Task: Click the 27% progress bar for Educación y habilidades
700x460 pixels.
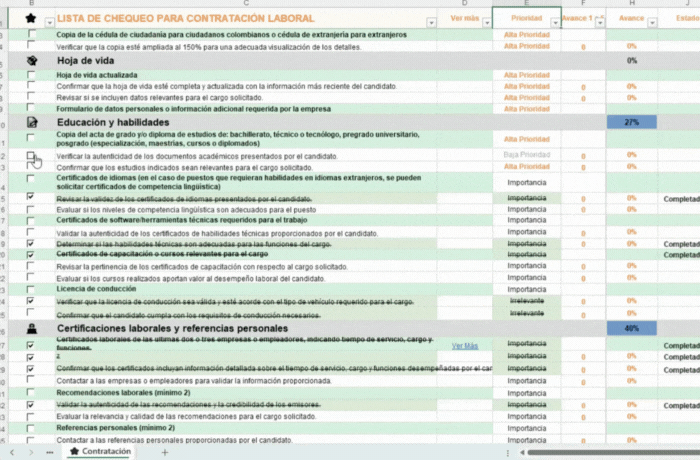Action: click(632, 122)
